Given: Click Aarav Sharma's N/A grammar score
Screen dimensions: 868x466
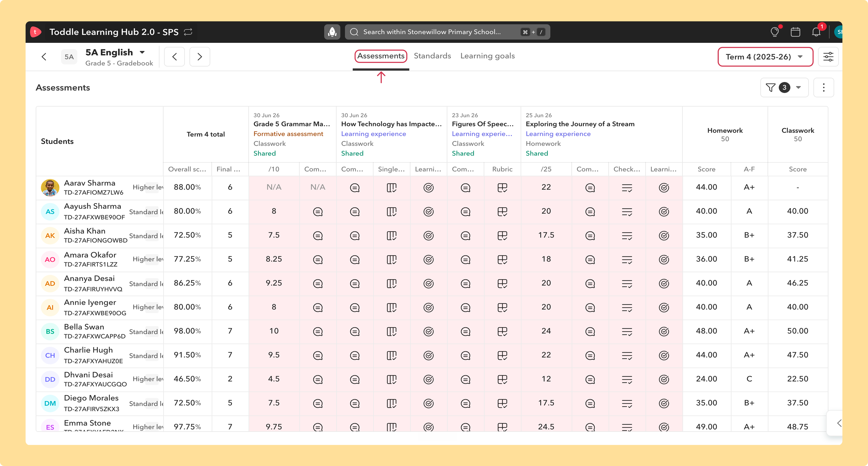Looking at the screenshot, I should (x=274, y=187).
